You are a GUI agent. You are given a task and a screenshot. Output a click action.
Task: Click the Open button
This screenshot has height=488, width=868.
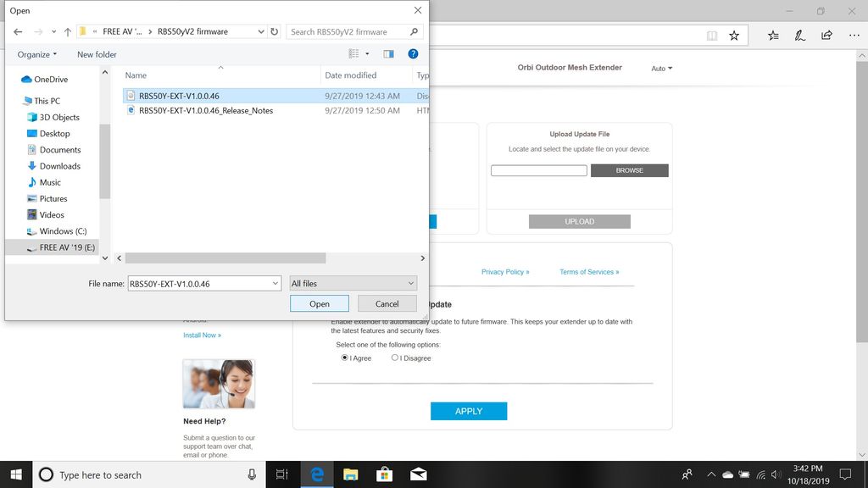[320, 304]
